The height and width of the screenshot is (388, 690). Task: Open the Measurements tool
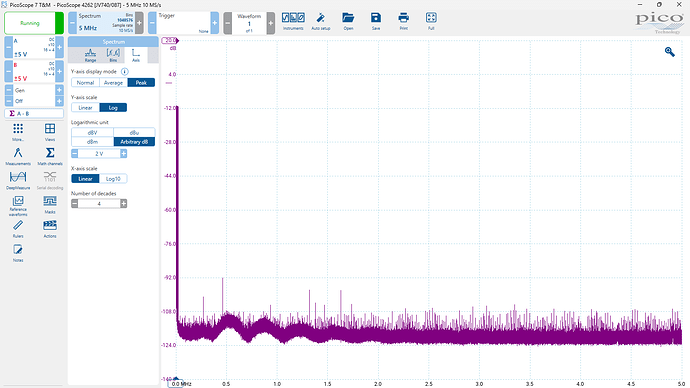(x=18, y=156)
